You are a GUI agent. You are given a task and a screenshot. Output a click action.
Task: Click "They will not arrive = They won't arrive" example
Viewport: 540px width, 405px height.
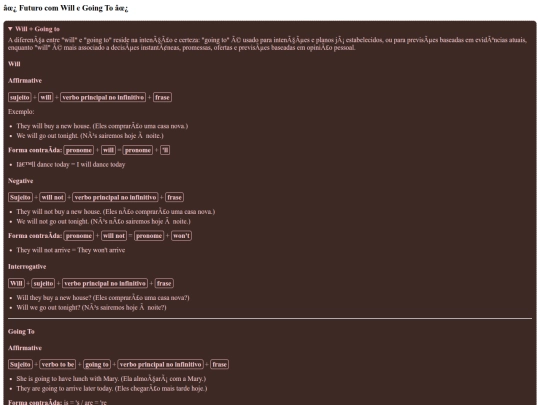point(71,250)
